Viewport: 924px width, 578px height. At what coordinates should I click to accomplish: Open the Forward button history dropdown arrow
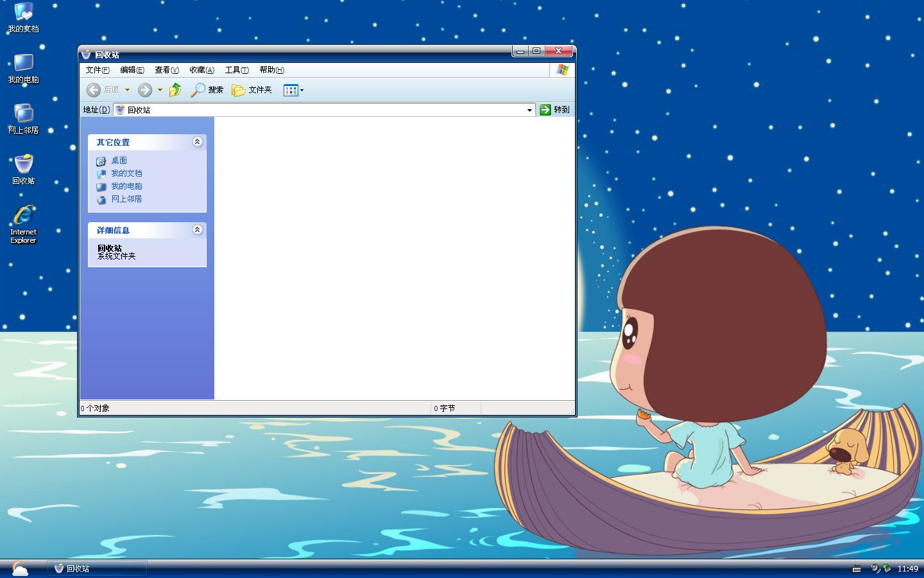click(160, 90)
